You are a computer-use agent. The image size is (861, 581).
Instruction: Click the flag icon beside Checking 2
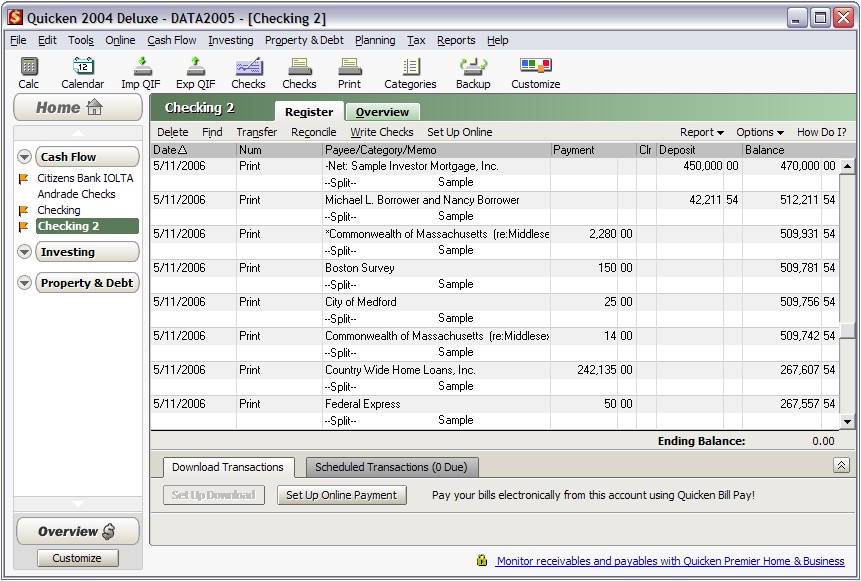(x=23, y=226)
